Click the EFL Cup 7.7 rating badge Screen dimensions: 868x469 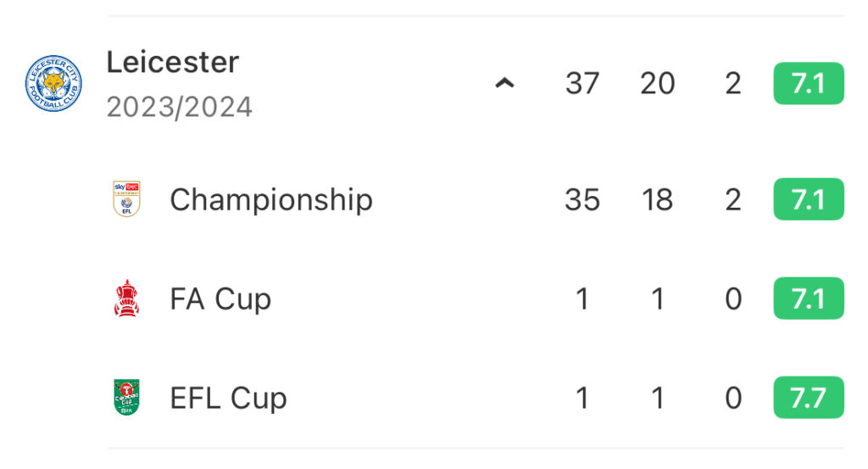[808, 398]
